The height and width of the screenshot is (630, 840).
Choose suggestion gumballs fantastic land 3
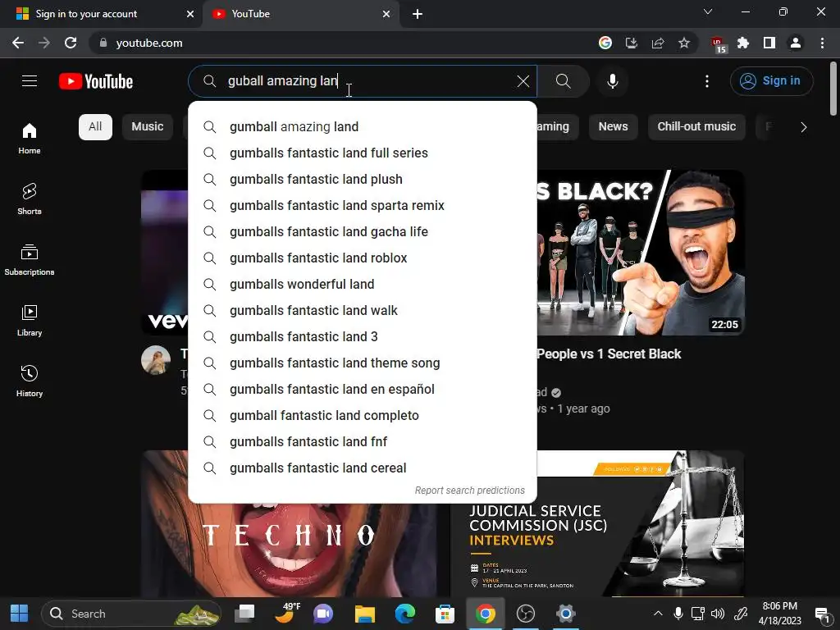point(363,337)
